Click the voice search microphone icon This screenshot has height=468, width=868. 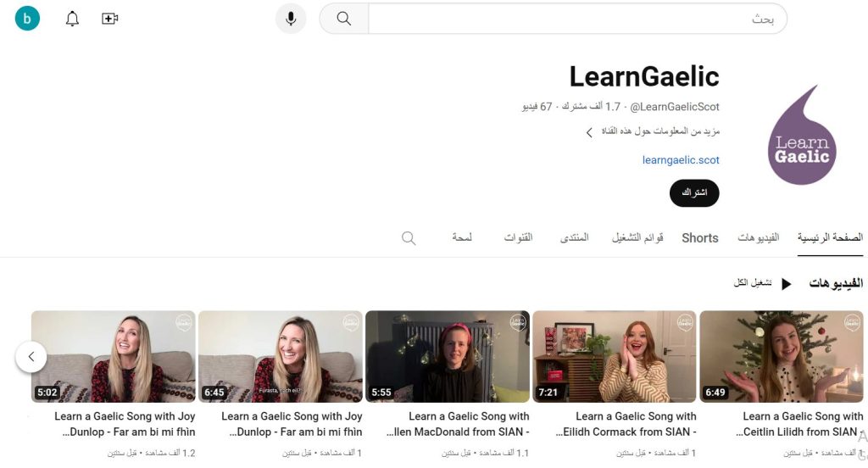coord(291,19)
